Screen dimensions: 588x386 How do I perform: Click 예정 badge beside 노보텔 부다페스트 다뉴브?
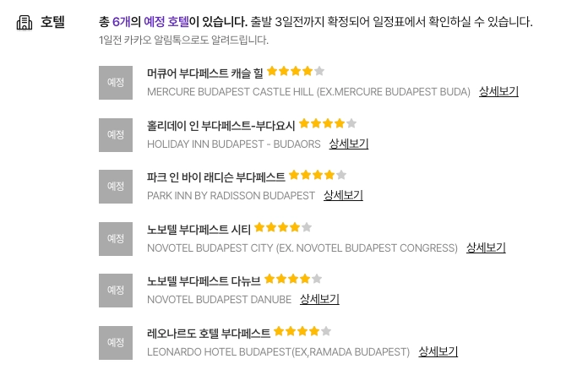[116, 291]
